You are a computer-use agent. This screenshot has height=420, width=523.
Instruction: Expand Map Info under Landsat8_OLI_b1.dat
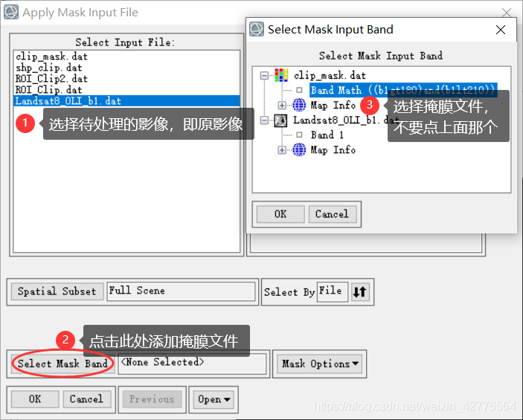click(x=282, y=150)
